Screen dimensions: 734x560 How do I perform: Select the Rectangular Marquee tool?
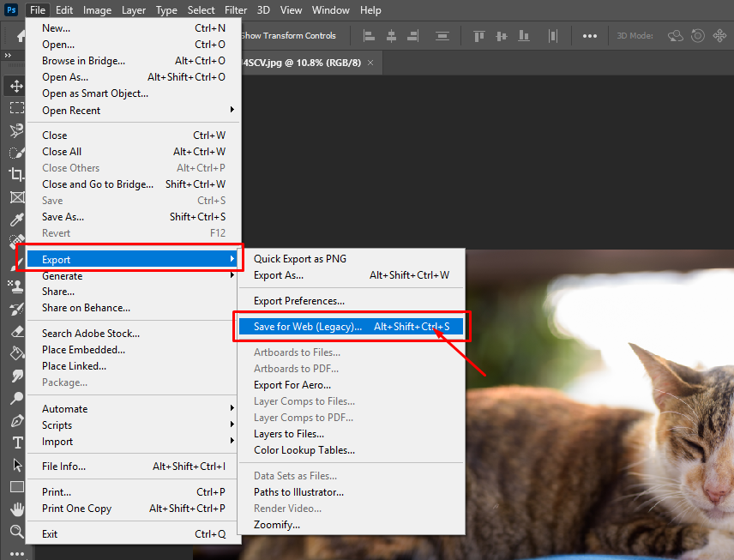(16, 108)
